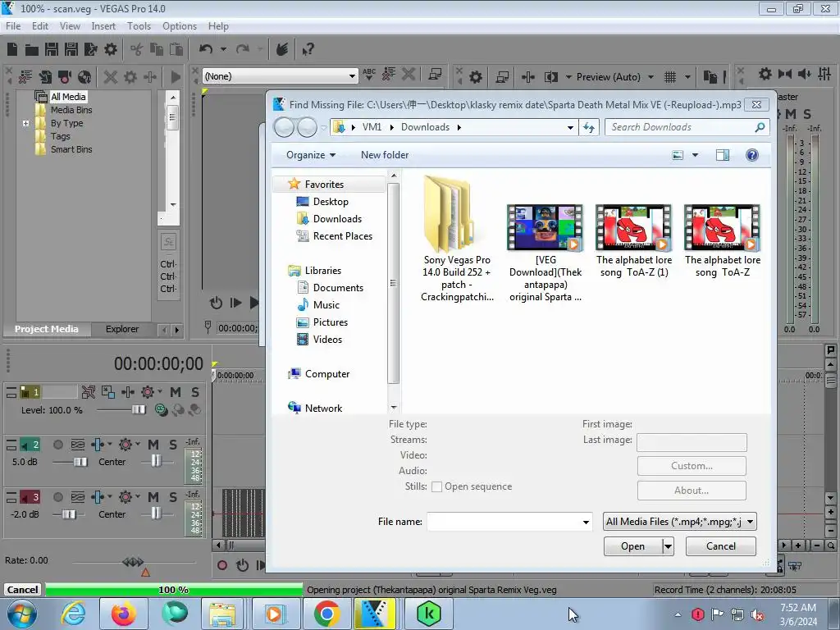Click the Save As icon in toolbar

pyautogui.click(x=71, y=49)
